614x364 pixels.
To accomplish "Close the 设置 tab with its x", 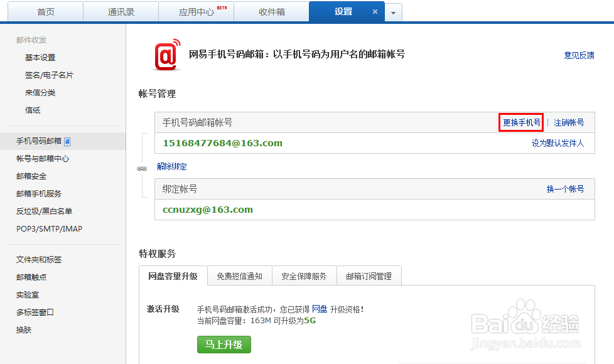I will [375, 12].
